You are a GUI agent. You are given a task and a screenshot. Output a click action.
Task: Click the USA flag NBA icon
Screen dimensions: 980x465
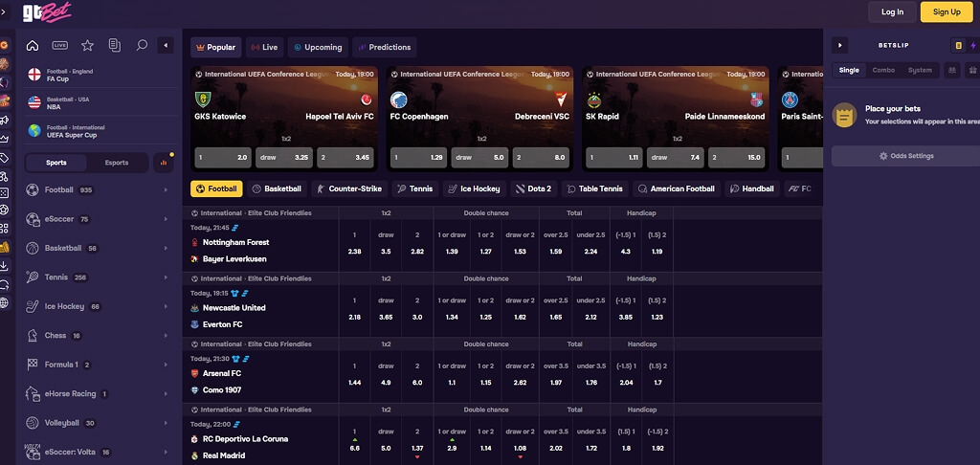point(34,102)
